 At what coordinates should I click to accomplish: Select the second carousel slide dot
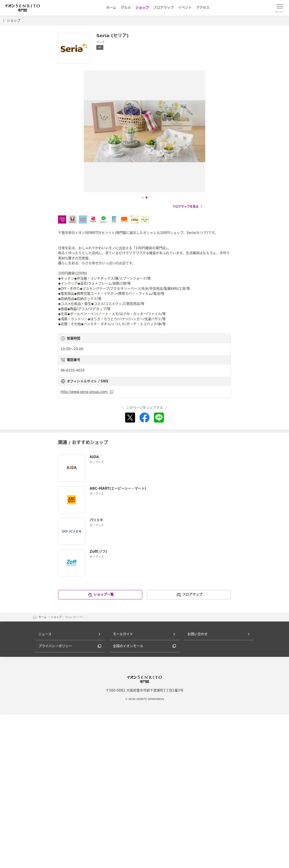(x=146, y=197)
